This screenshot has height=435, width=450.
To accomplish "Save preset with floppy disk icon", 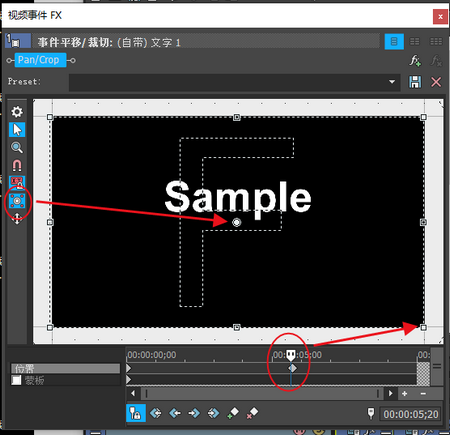I will click(x=415, y=82).
